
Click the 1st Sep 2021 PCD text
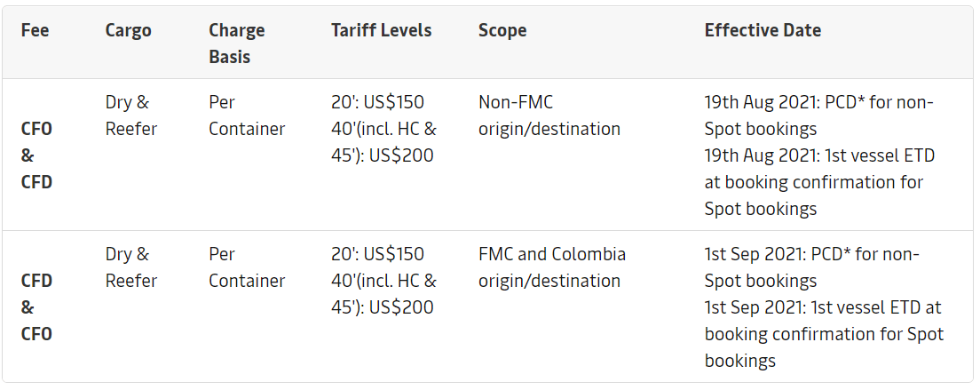[x=811, y=267]
